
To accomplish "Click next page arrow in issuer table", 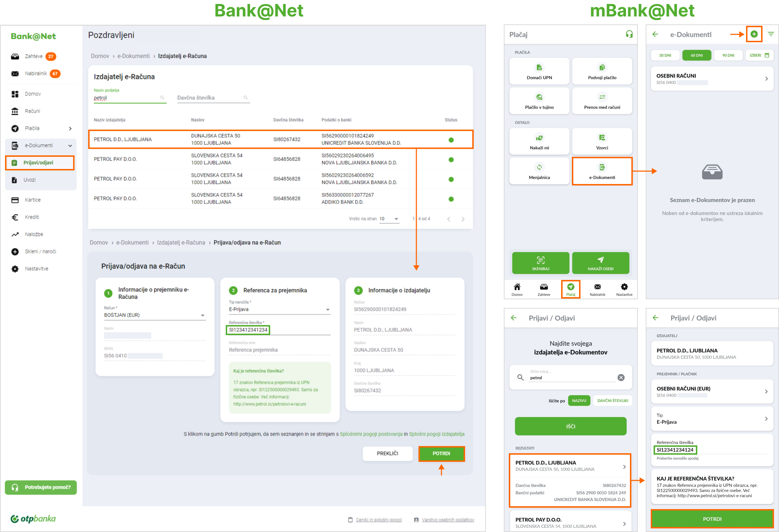I will pos(463,219).
